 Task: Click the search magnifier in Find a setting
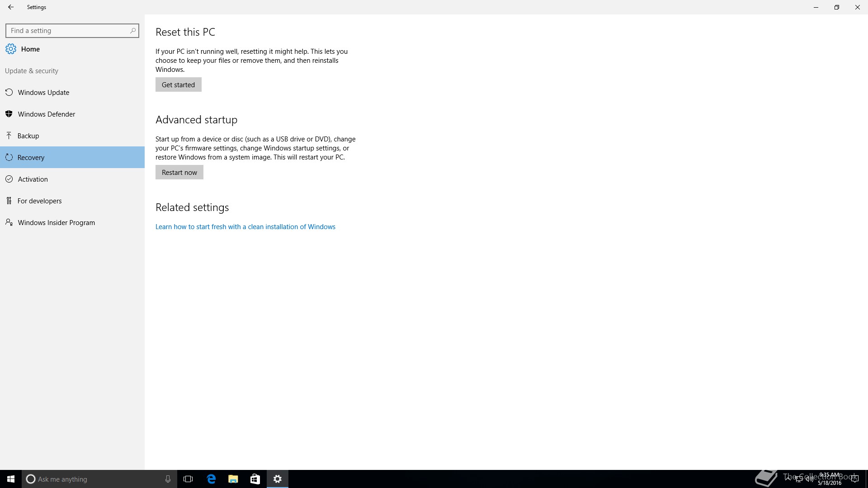132,31
